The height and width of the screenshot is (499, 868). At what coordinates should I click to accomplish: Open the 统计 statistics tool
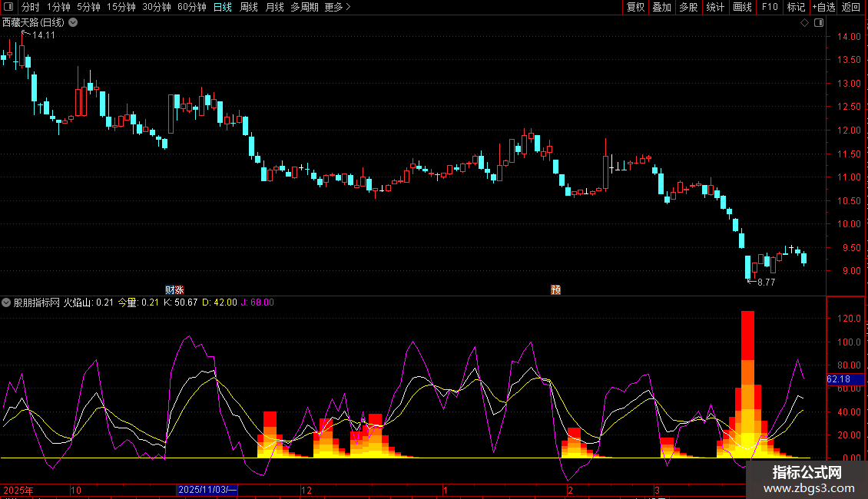point(714,7)
